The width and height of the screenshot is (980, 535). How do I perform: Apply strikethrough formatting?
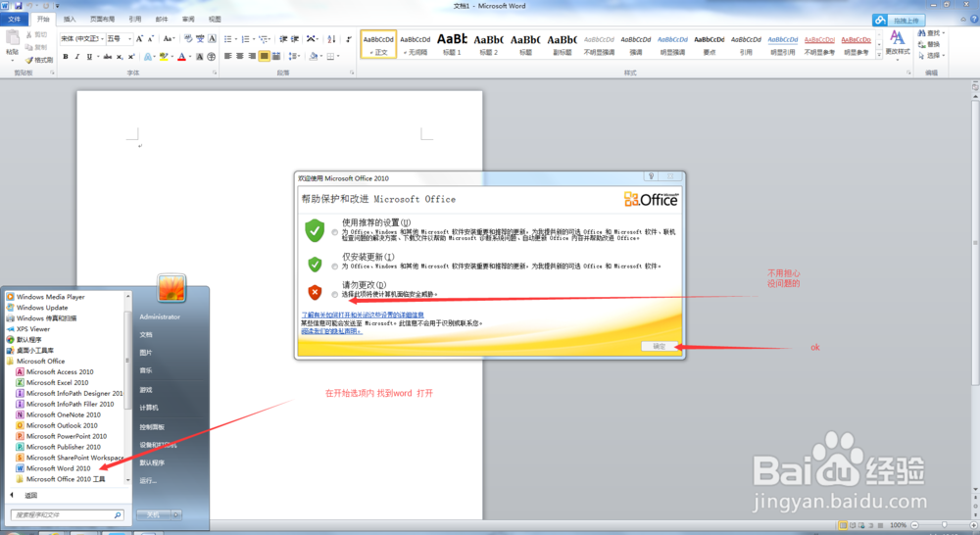[108, 56]
